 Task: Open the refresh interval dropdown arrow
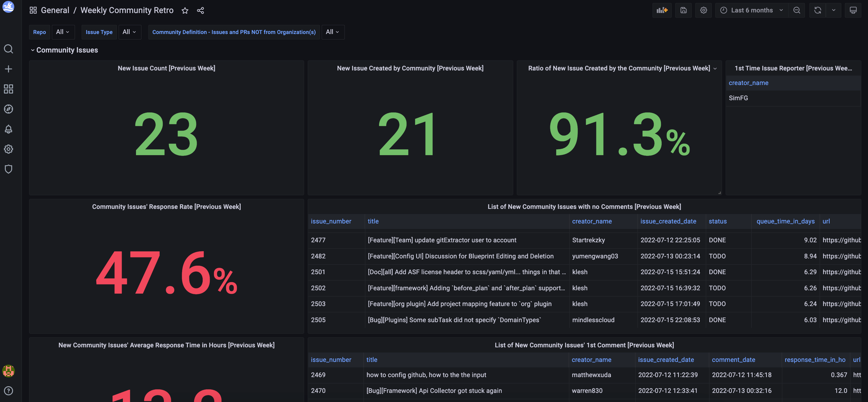834,10
